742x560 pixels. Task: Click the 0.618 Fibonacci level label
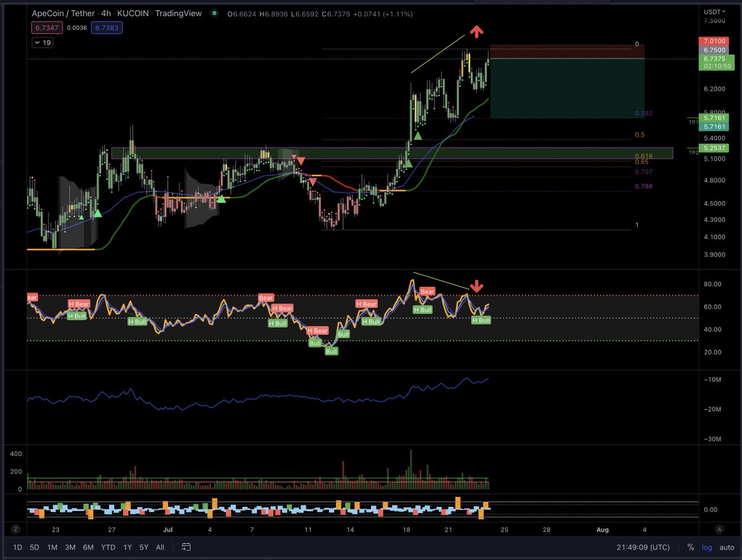pos(643,156)
